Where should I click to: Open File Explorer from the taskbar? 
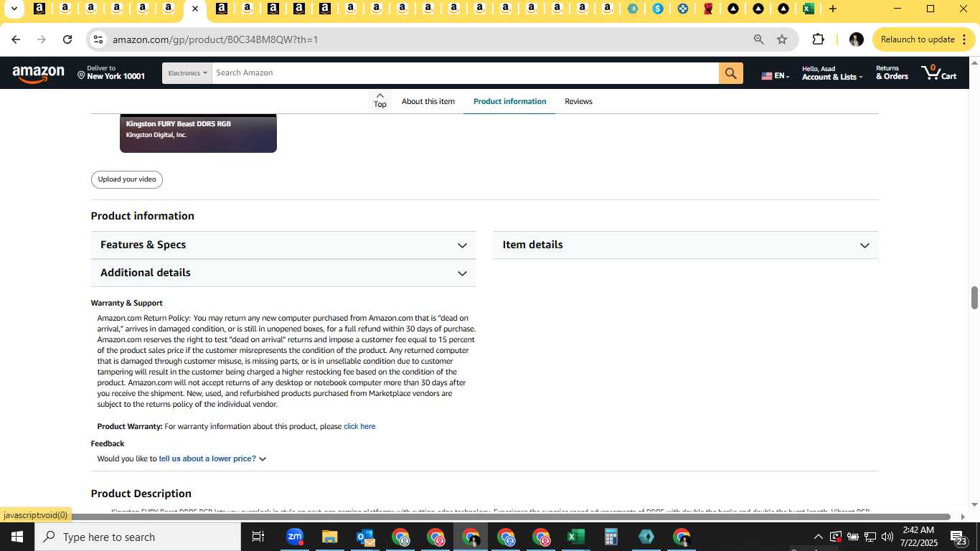329,537
